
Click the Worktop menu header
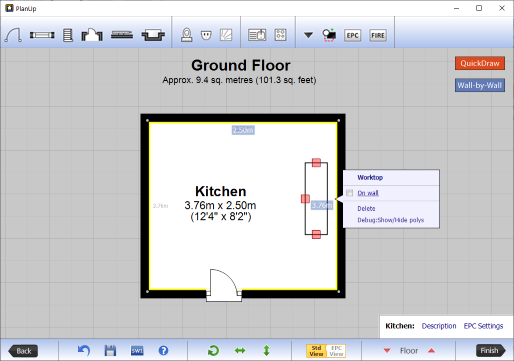coord(370,177)
